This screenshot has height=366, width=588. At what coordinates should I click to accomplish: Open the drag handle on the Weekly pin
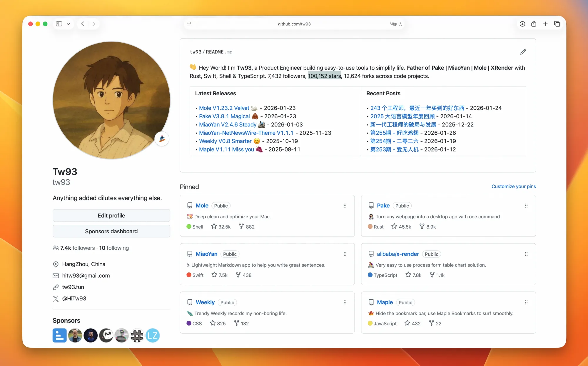(x=345, y=302)
